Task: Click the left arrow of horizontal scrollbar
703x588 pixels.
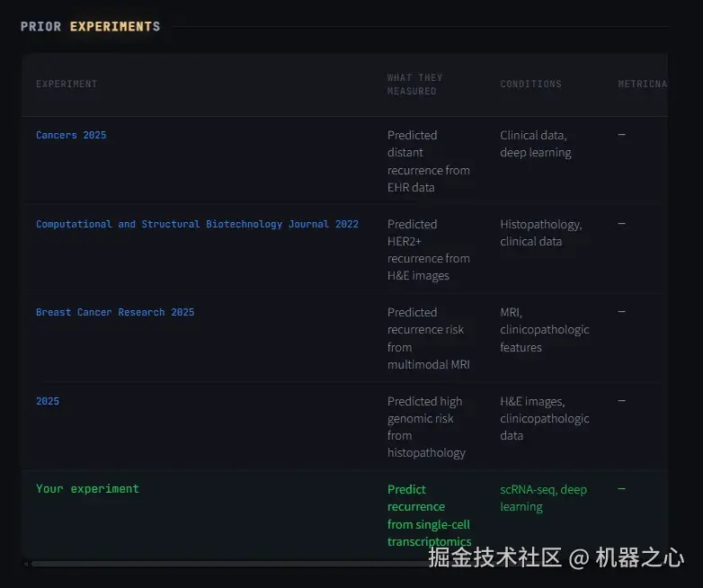Action: tap(26, 564)
